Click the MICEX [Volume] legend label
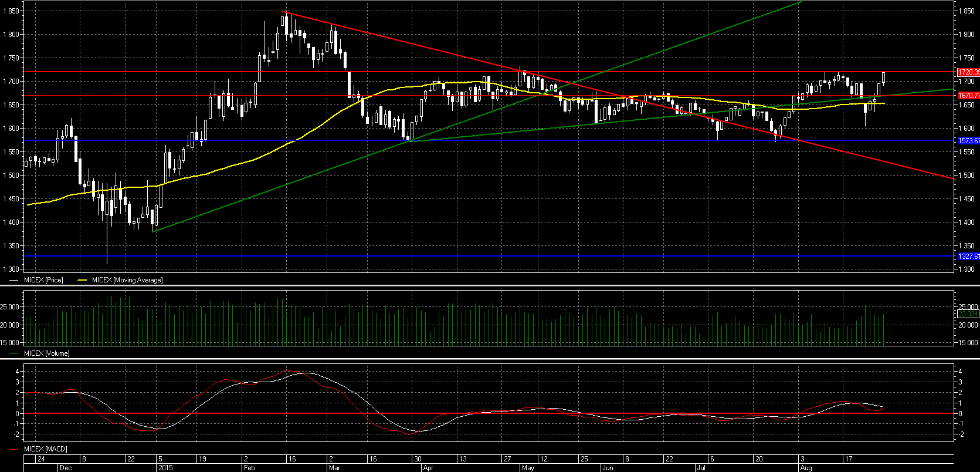The width and height of the screenshot is (980, 472). pyautogui.click(x=46, y=353)
